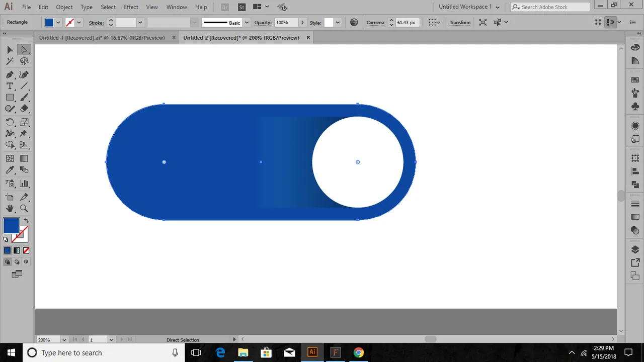Select the Scale tool
The image size is (644, 362).
pos(24,122)
